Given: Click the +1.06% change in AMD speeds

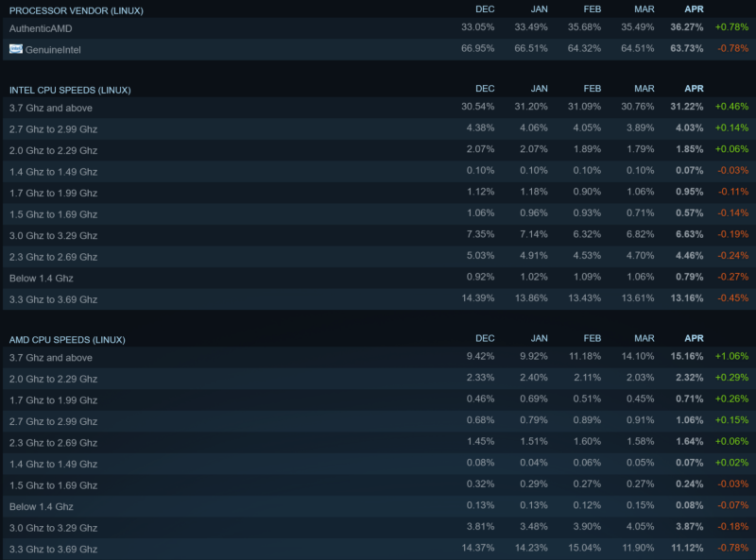Looking at the screenshot, I should (x=731, y=356).
